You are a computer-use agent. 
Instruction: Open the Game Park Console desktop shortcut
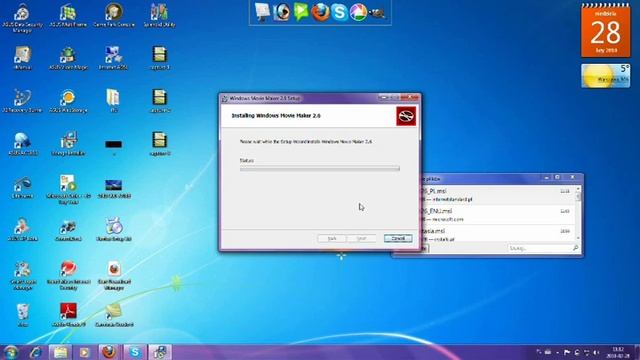(114, 16)
